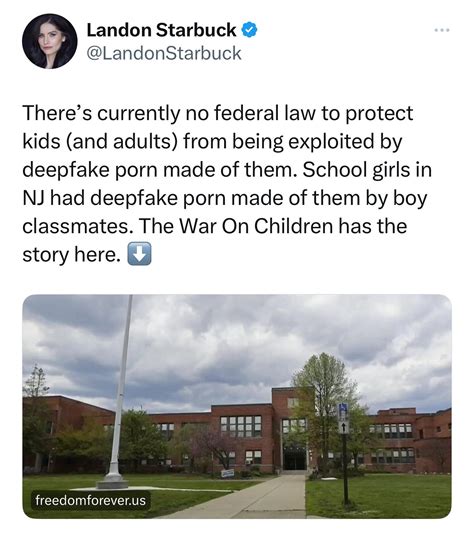The width and height of the screenshot is (474, 542).
Task: Click the phrase 'School girls in'
Action: 367,170
